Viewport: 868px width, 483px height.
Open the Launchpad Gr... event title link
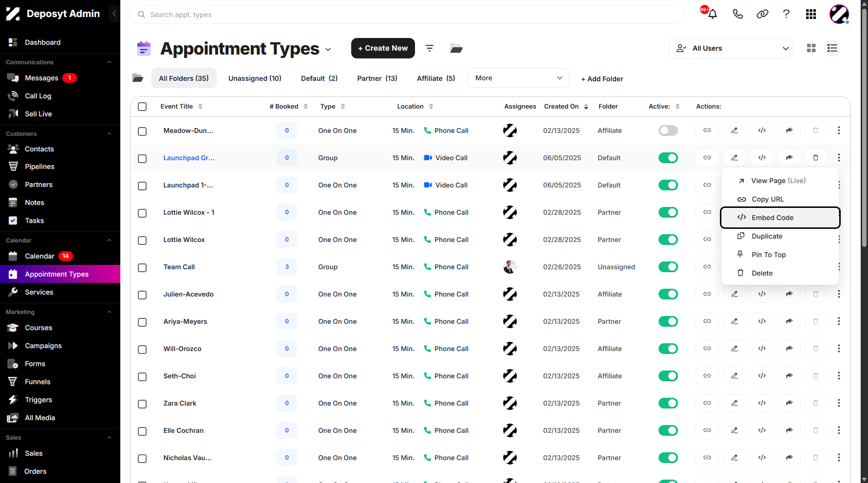(189, 158)
